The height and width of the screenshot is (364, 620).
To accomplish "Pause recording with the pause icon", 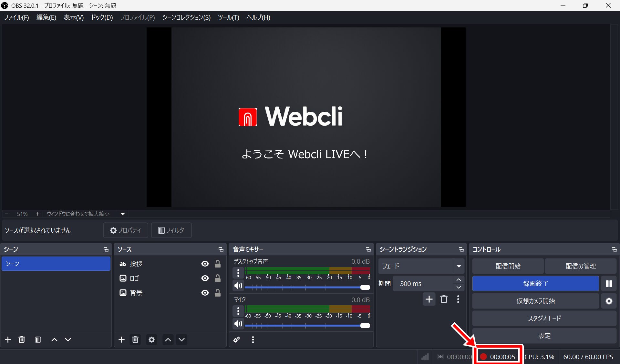I will 609,284.
